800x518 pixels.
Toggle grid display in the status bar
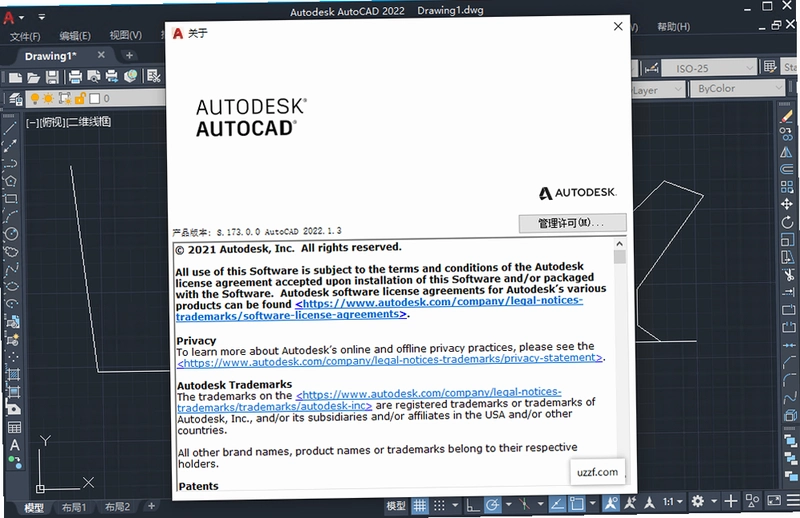tap(419, 506)
